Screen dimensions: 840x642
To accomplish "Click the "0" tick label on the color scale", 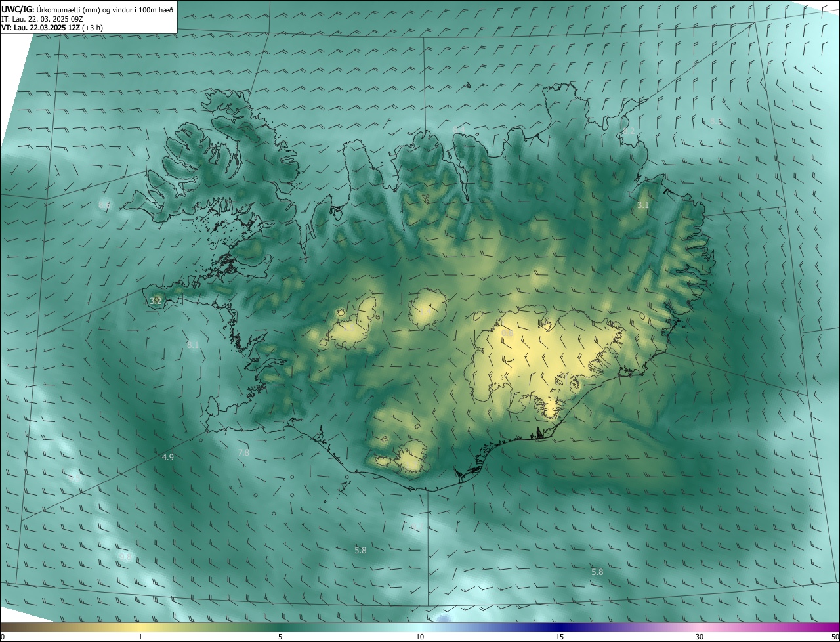I will coord(3,637).
